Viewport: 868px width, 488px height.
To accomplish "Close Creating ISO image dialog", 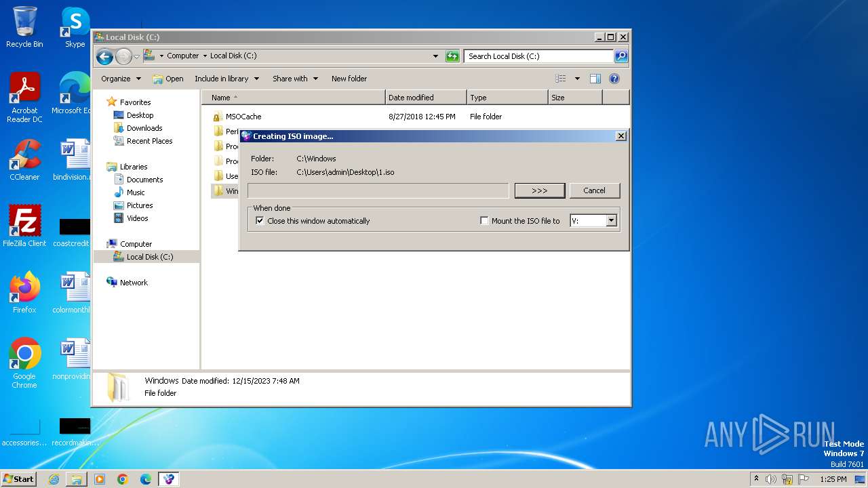I will [x=620, y=136].
